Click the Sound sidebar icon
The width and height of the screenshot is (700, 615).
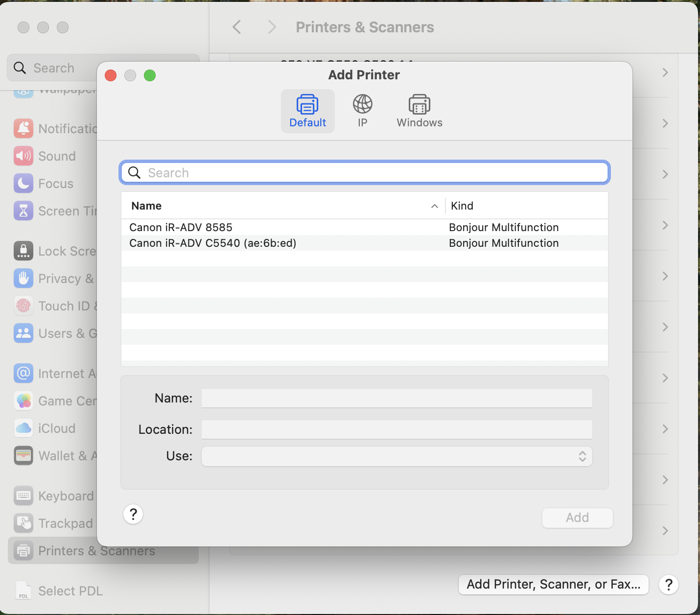(23, 156)
